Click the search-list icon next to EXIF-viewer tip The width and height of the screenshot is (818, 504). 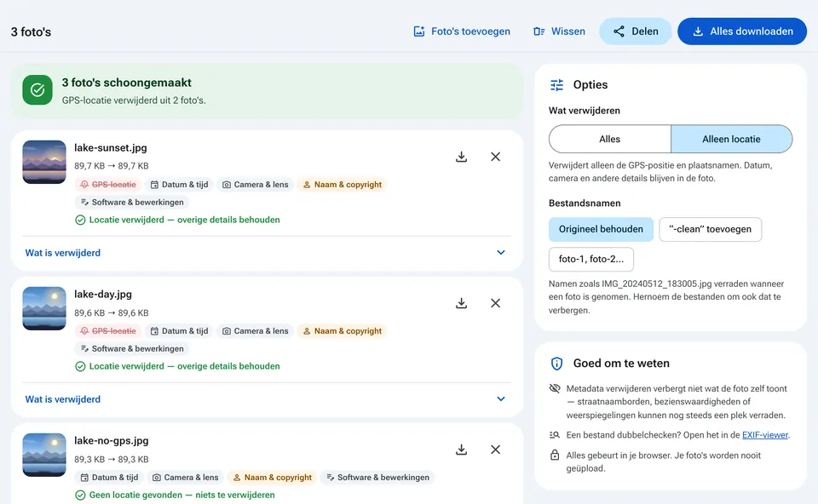[x=555, y=435]
